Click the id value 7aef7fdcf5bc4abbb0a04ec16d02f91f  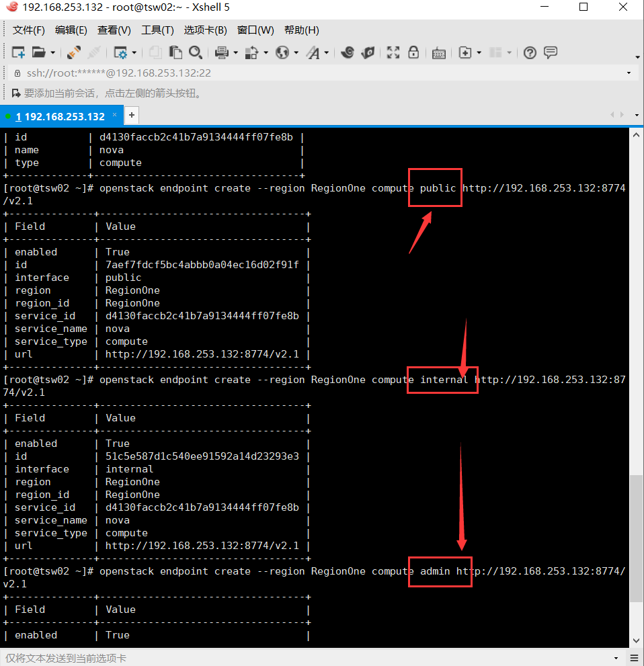pos(202,265)
